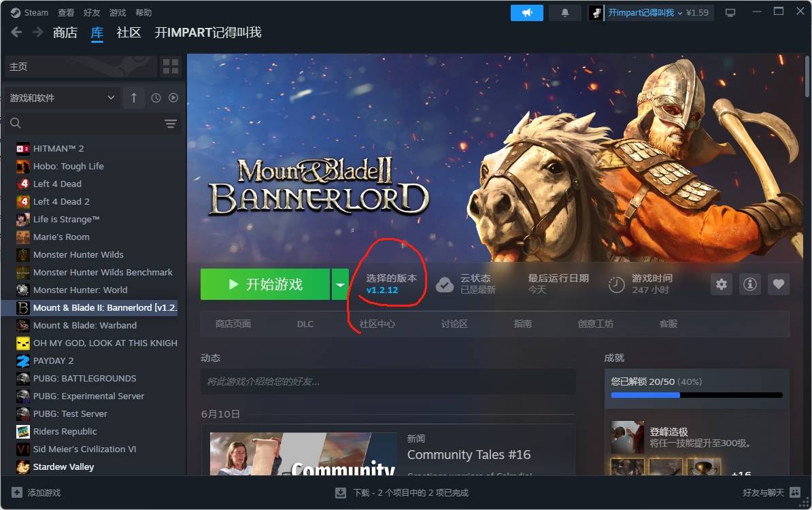Click the PAYDAY 2 game icon

(23, 361)
